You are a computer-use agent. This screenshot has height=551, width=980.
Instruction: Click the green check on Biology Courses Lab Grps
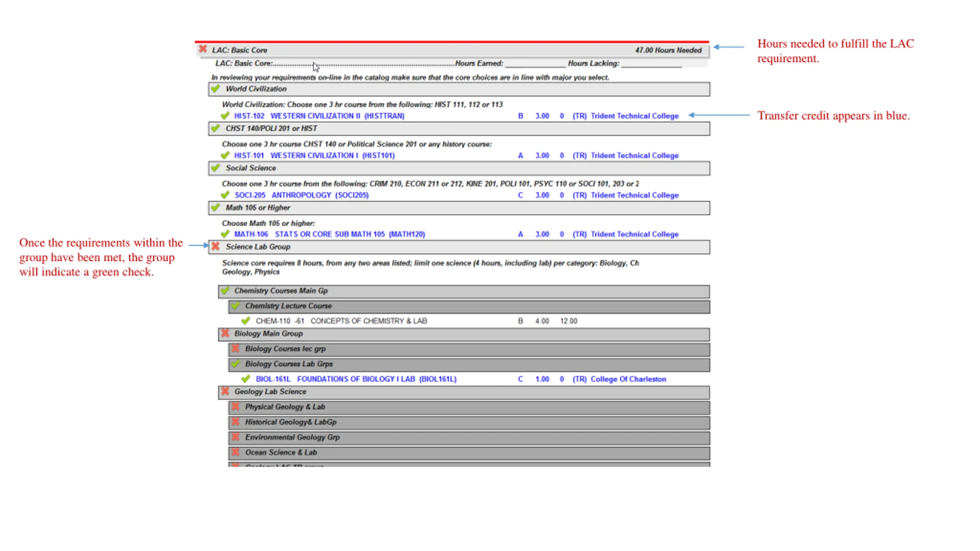pos(235,364)
